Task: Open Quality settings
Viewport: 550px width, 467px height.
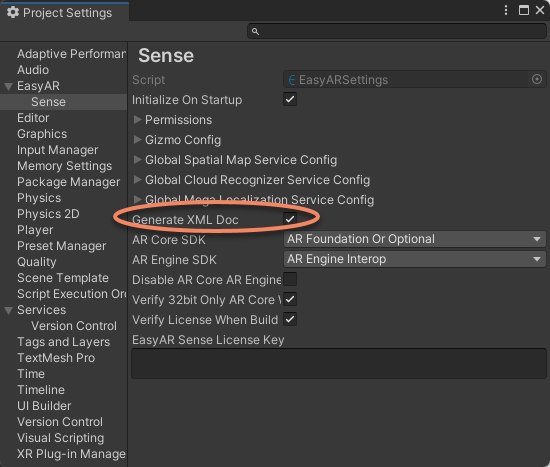Action: pos(37,262)
